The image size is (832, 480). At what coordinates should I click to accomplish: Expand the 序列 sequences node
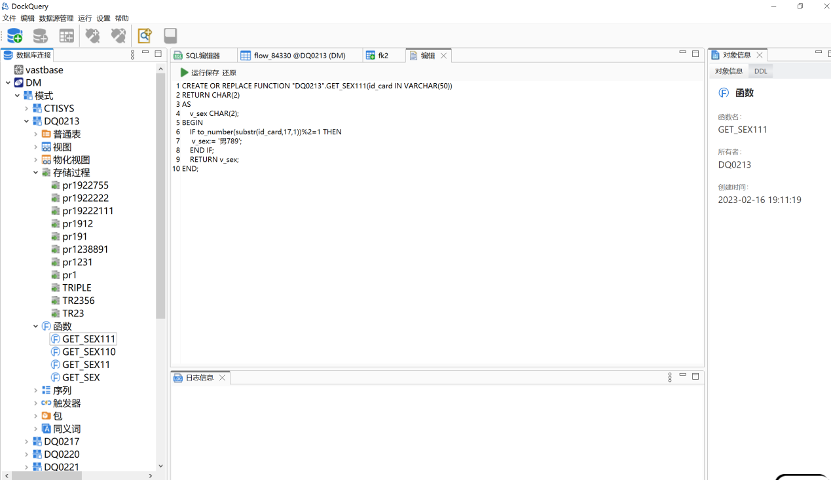(36, 390)
